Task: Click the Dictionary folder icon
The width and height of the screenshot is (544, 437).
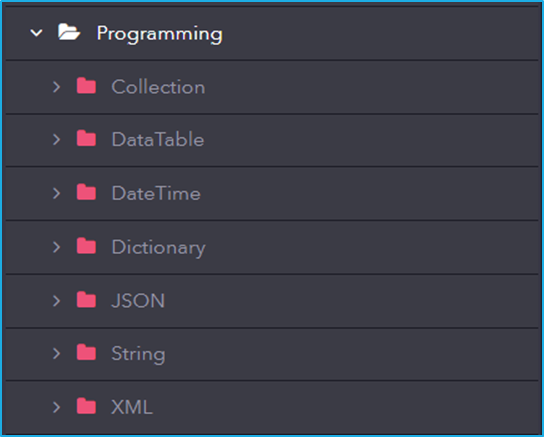Action: click(x=86, y=246)
